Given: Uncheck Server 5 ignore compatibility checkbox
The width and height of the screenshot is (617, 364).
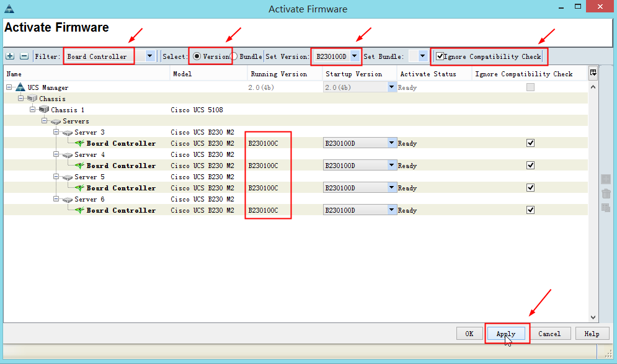Looking at the screenshot, I should click(530, 188).
